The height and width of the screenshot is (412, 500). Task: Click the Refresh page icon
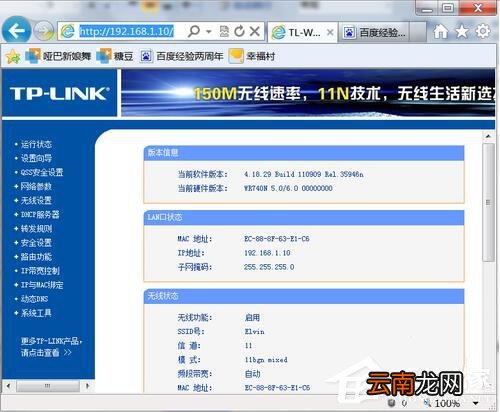click(x=239, y=31)
